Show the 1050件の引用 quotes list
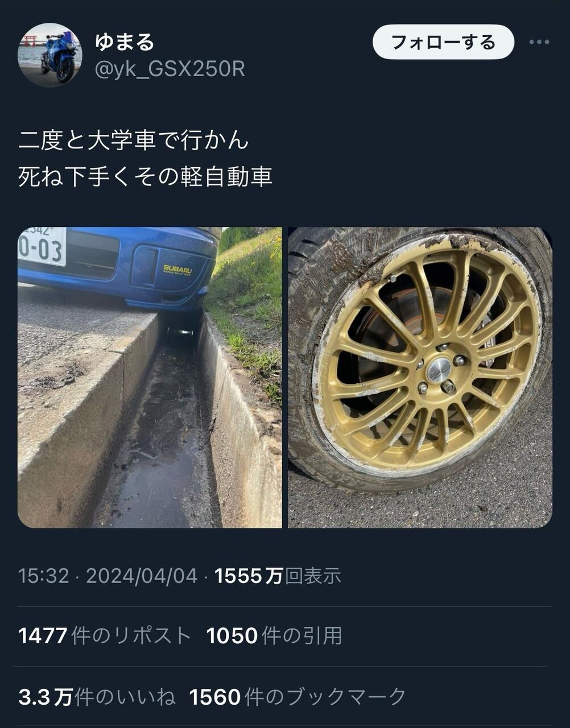This screenshot has height=728, width=570. [274, 636]
